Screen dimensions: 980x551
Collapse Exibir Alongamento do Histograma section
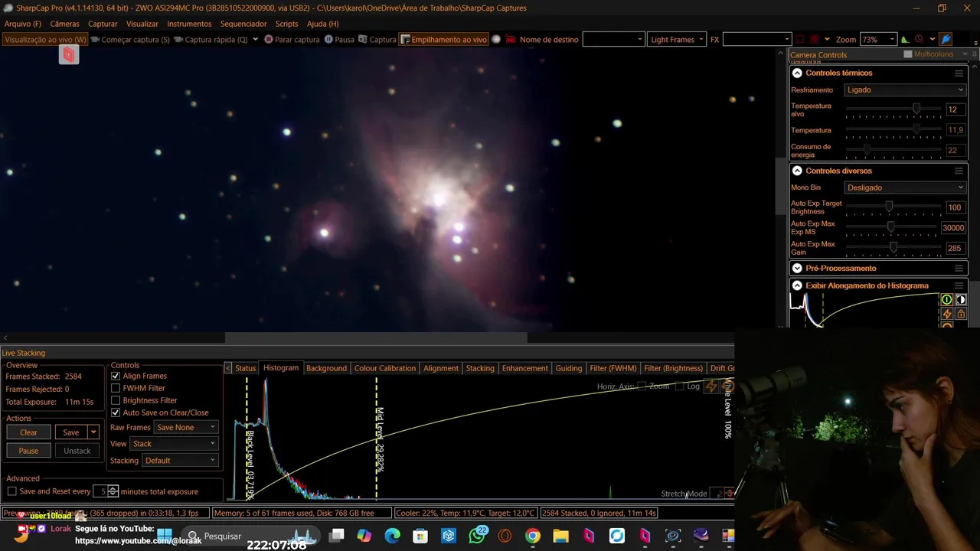point(797,285)
